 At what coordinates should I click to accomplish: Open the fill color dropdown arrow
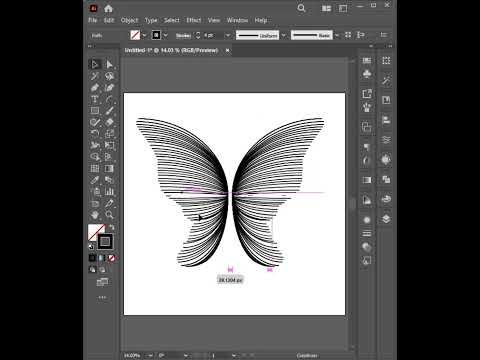point(144,35)
